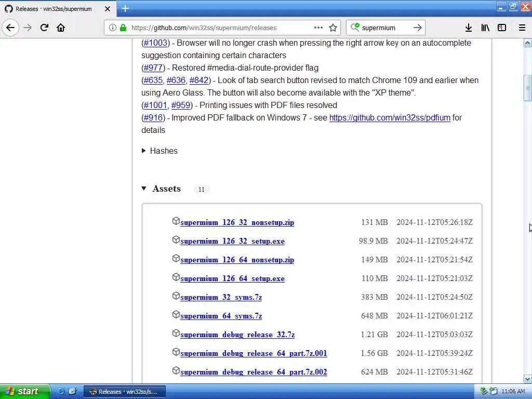Open issue link #636
The width and height of the screenshot is (532, 399).
tap(176, 80)
